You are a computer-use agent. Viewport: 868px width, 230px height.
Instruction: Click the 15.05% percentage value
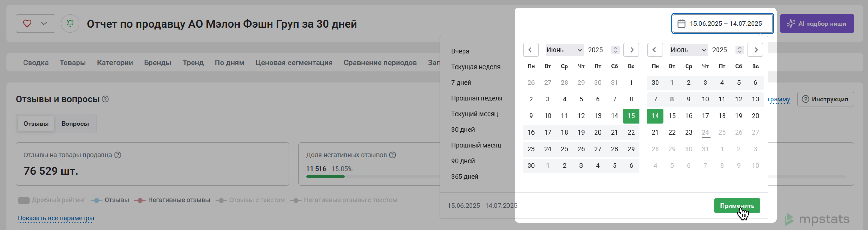click(342, 169)
